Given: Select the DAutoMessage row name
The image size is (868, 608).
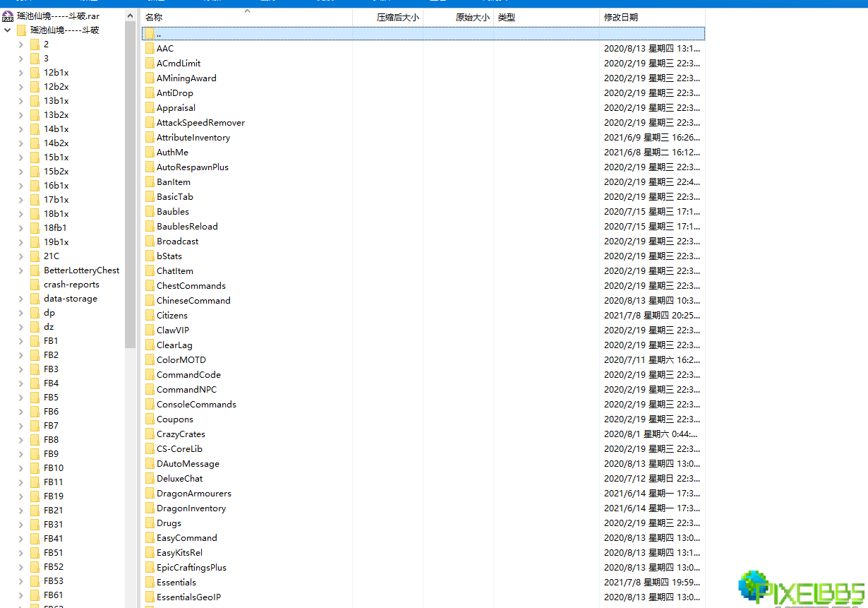Looking at the screenshot, I should tap(188, 463).
